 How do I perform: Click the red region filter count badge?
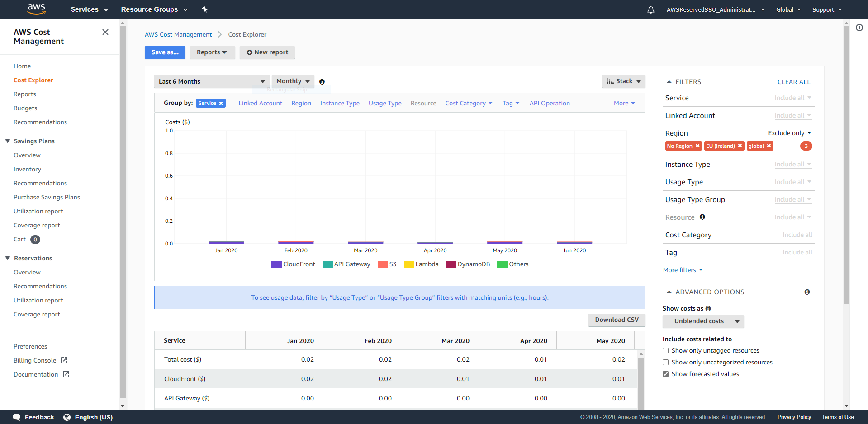(x=806, y=146)
